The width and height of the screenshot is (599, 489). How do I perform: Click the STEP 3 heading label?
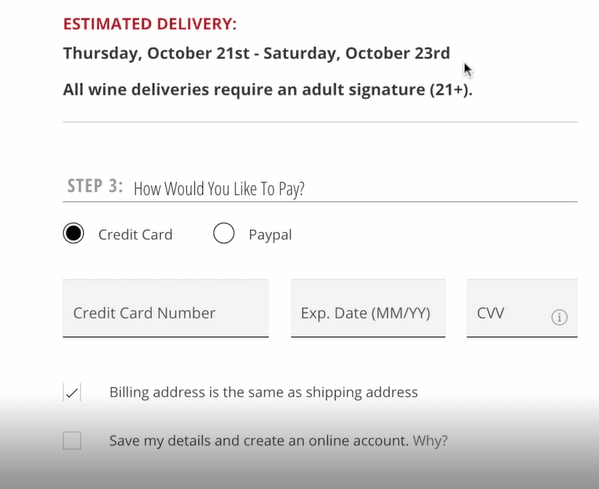click(95, 186)
